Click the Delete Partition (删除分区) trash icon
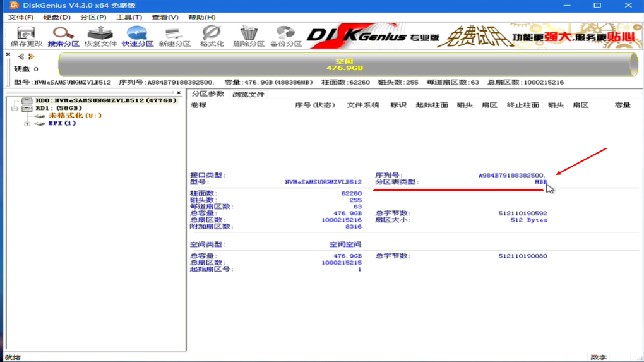 [x=249, y=36]
